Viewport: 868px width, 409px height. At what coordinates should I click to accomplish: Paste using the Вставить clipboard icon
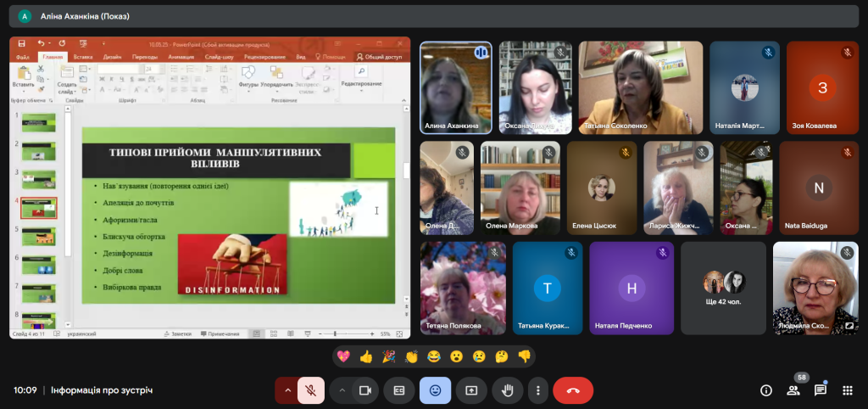pyautogui.click(x=24, y=73)
